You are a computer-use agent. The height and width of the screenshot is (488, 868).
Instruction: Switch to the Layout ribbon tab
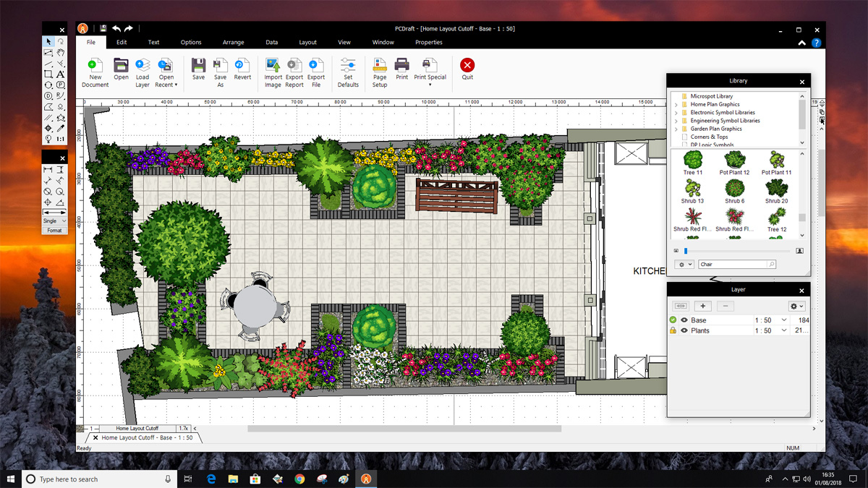[308, 43]
